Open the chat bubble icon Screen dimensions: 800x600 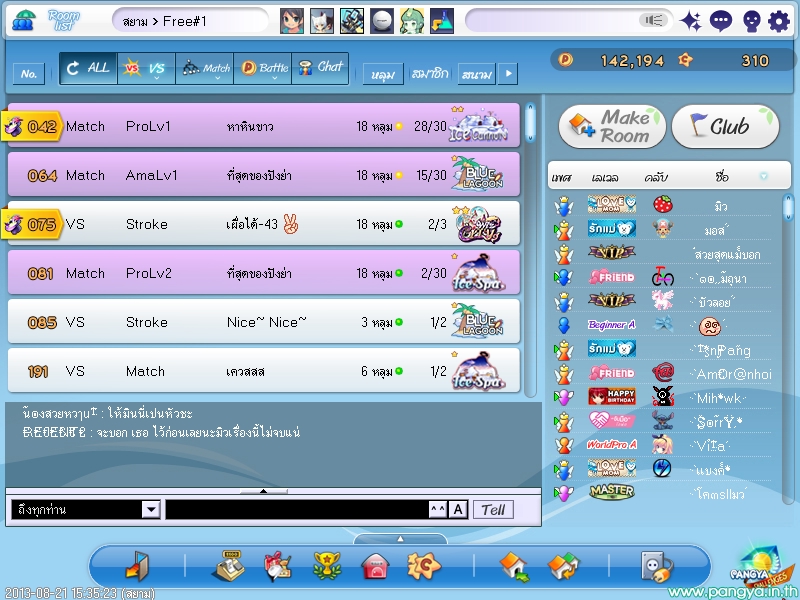tap(721, 21)
